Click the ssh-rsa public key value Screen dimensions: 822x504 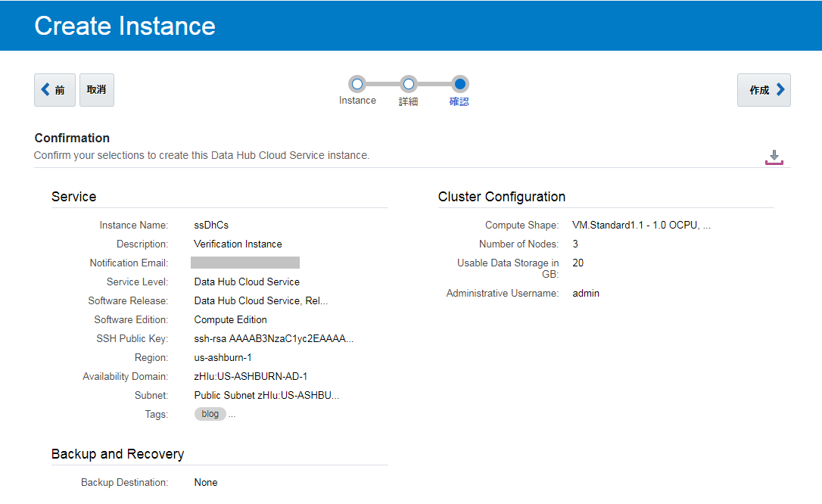click(x=274, y=338)
